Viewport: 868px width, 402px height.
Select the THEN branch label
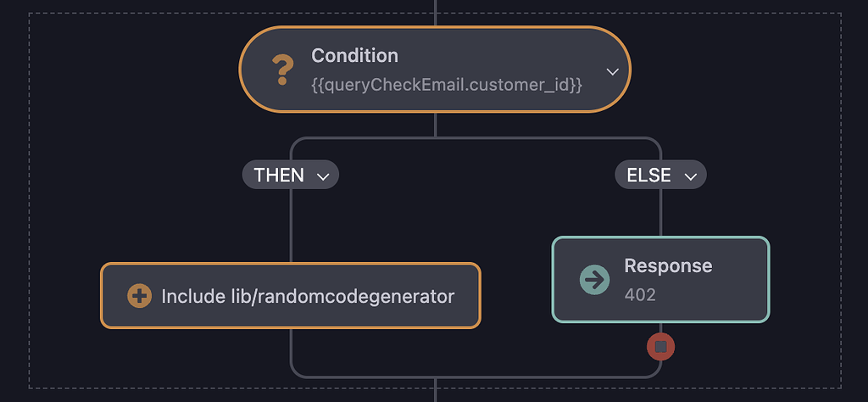[279, 176]
